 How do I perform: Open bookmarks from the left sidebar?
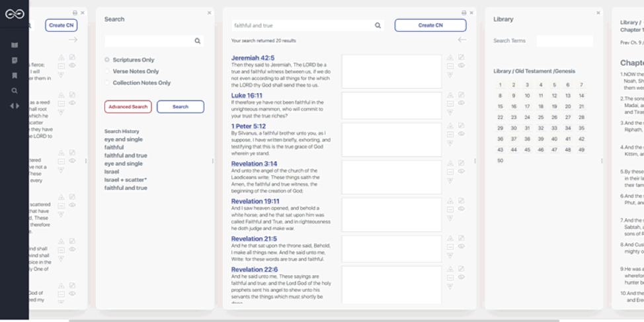click(15, 75)
